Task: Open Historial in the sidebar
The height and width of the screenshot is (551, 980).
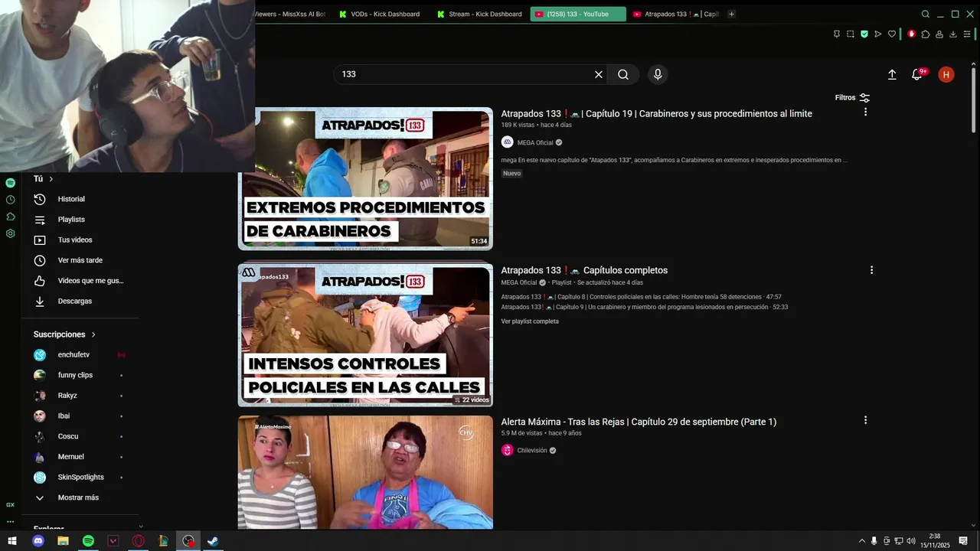Action: click(80, 199)
